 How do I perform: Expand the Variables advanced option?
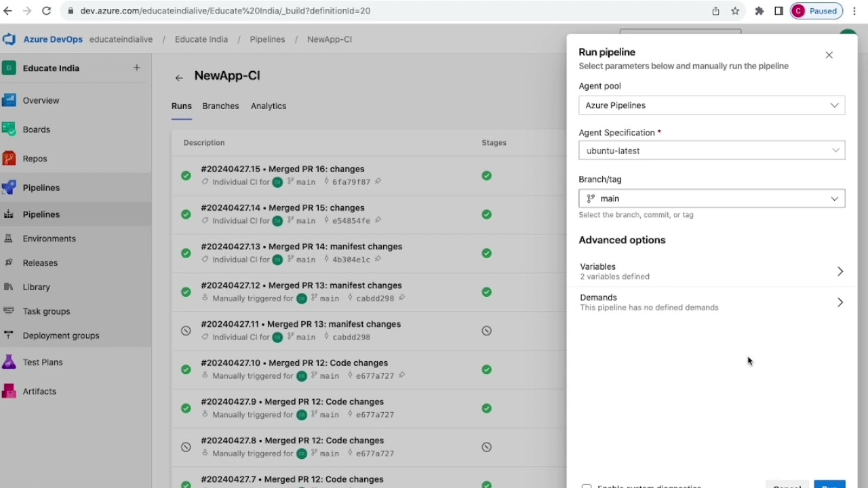click(x=712, y=271)
